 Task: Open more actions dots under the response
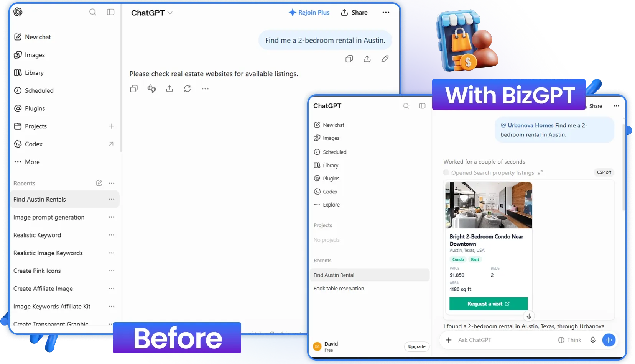tap(205, 89)
